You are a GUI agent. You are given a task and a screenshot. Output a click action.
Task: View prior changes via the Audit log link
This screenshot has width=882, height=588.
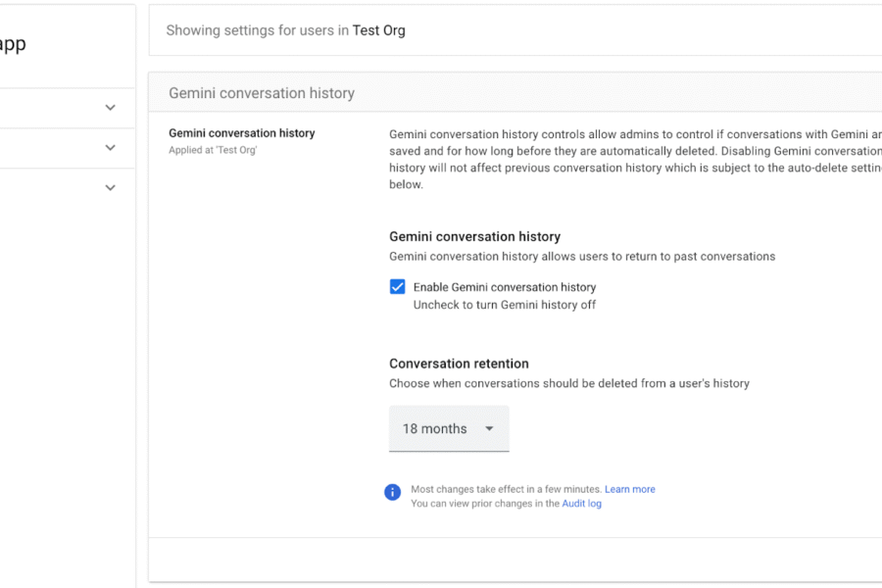[581, 503]
